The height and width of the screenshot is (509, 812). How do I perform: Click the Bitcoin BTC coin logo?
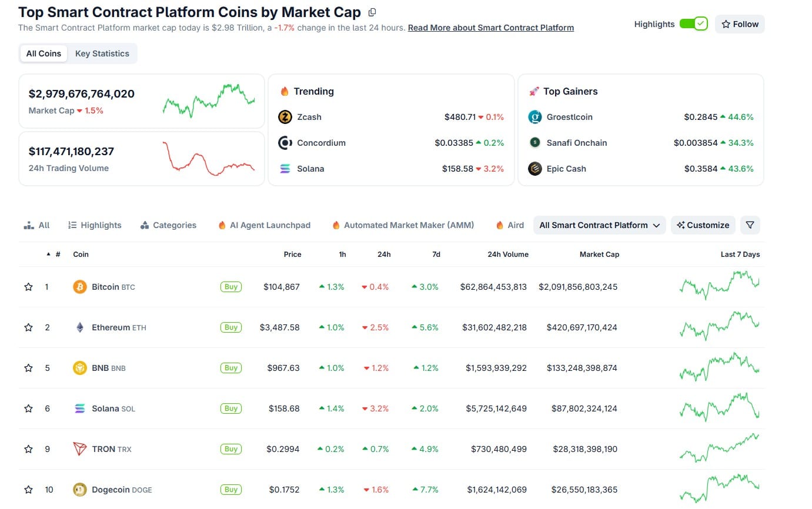[x=79, y=287]
